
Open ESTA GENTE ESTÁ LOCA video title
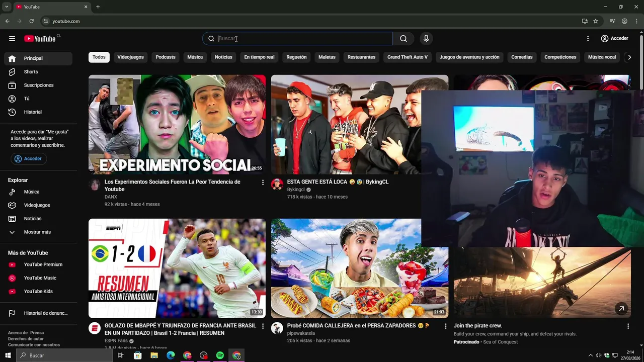click(338, 182)
